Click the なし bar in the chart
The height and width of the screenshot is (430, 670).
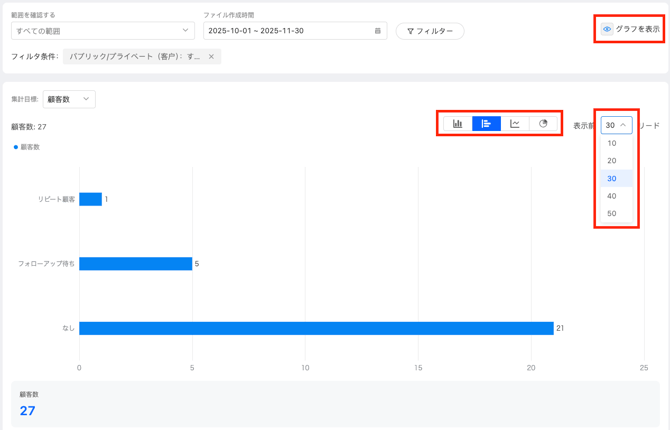tap(316, 328)
